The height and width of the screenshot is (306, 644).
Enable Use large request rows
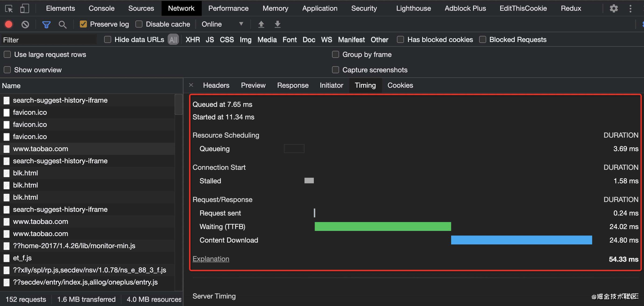(x=7, y=54)
